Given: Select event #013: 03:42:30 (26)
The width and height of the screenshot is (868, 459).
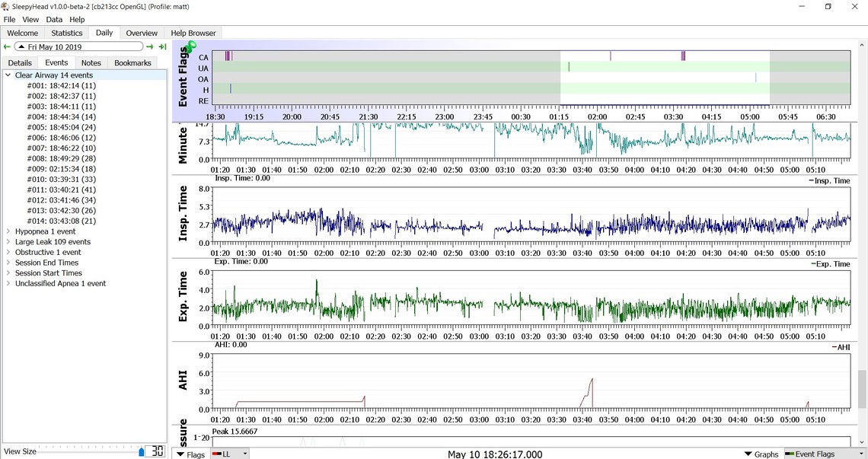Looking at the screenshot, I should [62, 210].
